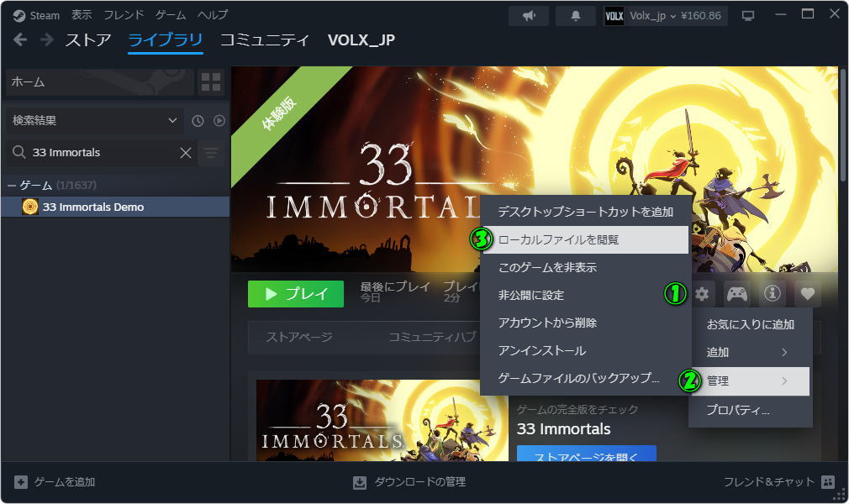Show the game info icon
The width and height of the screenshot is (849, 504).
click(x=773, y=294)
